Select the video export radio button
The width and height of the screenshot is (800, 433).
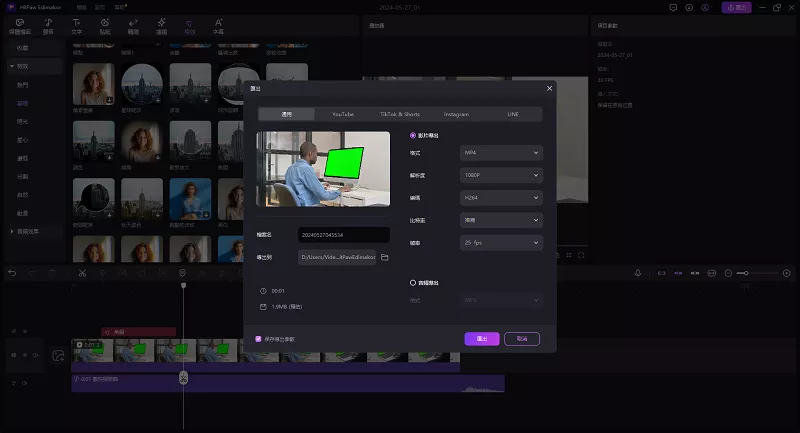tap(414, 135)
